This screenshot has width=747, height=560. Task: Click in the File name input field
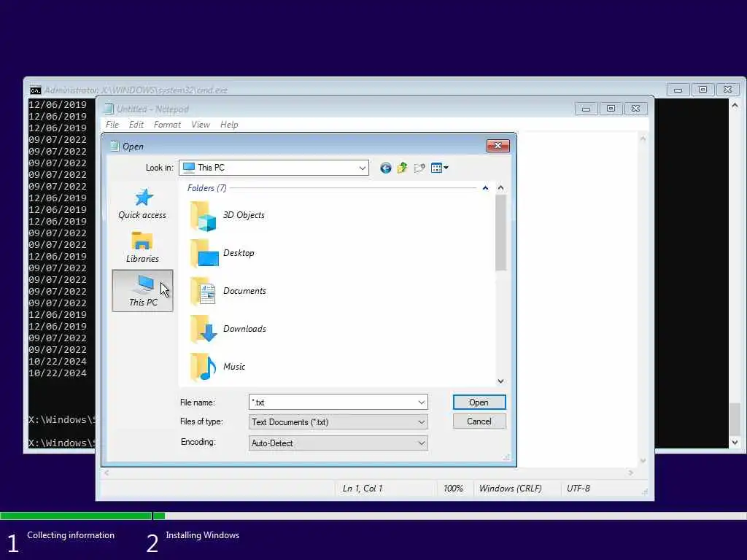333,402
